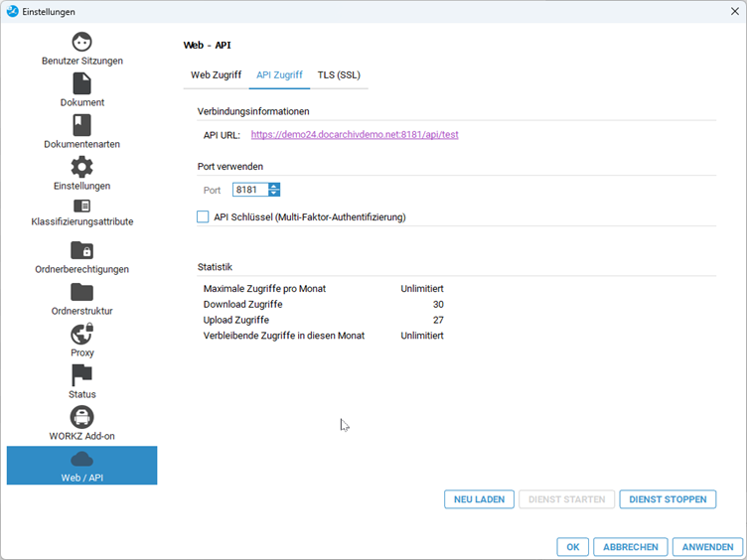The width and height of the screenshot is (747, 560).
Task: Open Dokumentenarten bookmark icon
Action: [x=81, y=125]
